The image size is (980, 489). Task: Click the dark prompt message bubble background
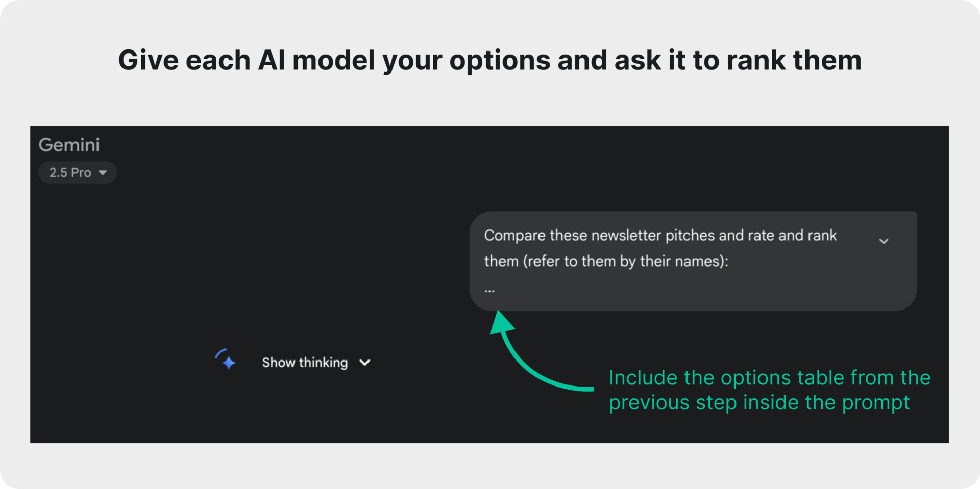point(693,261)
